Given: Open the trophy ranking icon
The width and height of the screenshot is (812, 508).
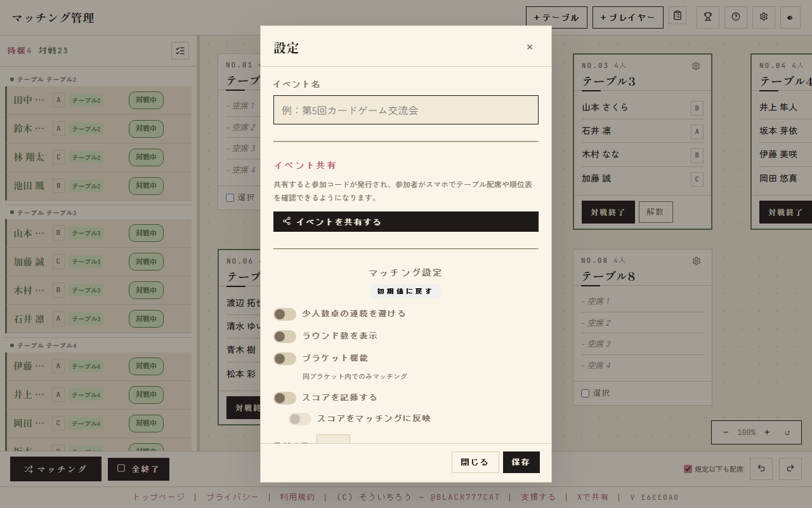Looking at the screenshot, I should [708, 17].
